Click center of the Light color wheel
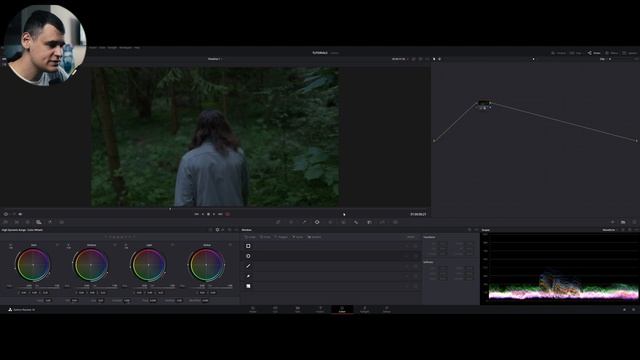The height and width of the screenshot is (360, 640). pos(149,265)
